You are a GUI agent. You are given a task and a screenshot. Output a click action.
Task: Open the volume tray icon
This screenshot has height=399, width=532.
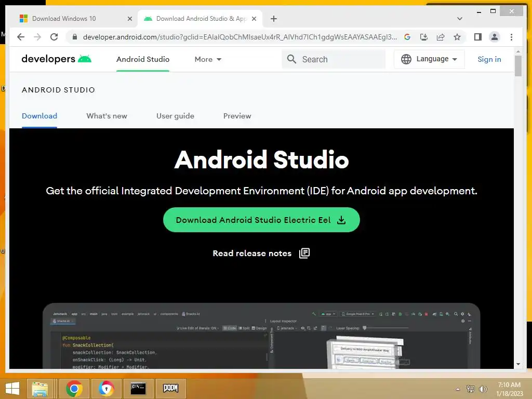(483, 389)
